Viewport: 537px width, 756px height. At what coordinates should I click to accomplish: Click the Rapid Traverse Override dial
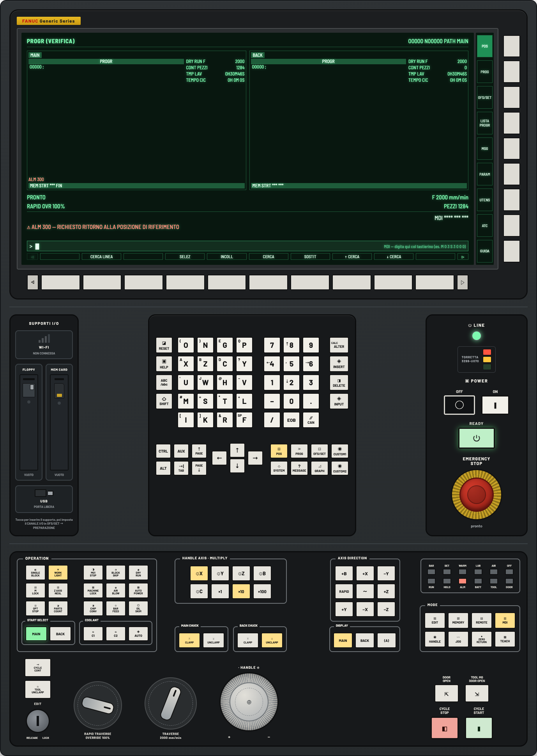tap(98, 705)
